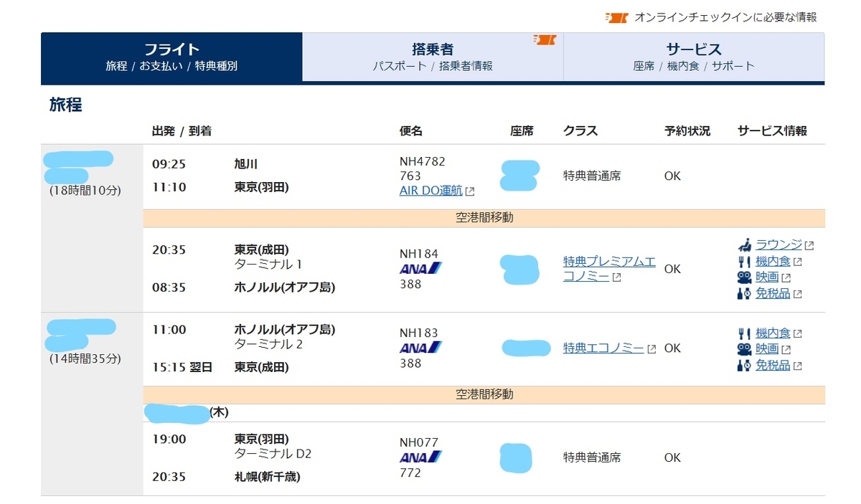Click ANA logo under NH184
Viewport: 861px width, 504px height.
(x=420, y=269)
